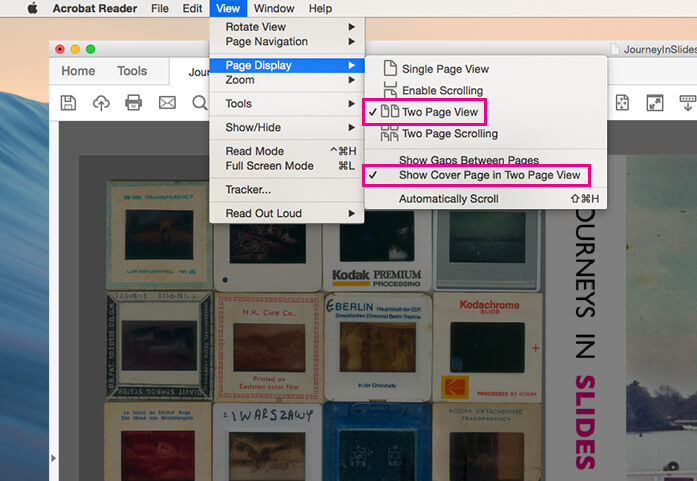This screenshot has width=697, height=481.
Task: Open the Apple menu
Action: point(31,9)
